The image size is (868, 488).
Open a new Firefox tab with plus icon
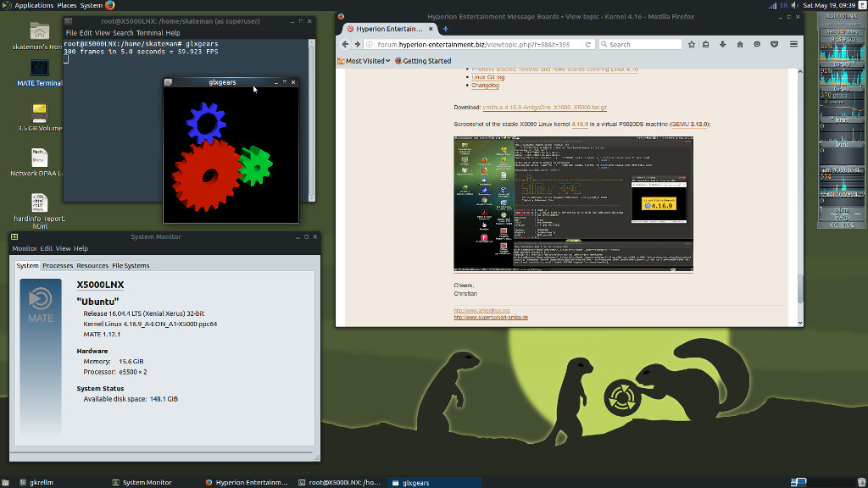click(446, 29)
